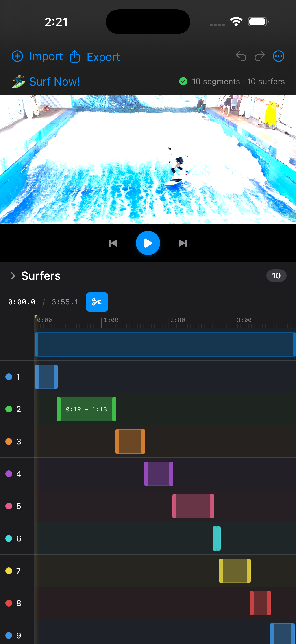Tap the red dot of surfer 8
This screenshot has width=296, height=644.
click(9, 603)
